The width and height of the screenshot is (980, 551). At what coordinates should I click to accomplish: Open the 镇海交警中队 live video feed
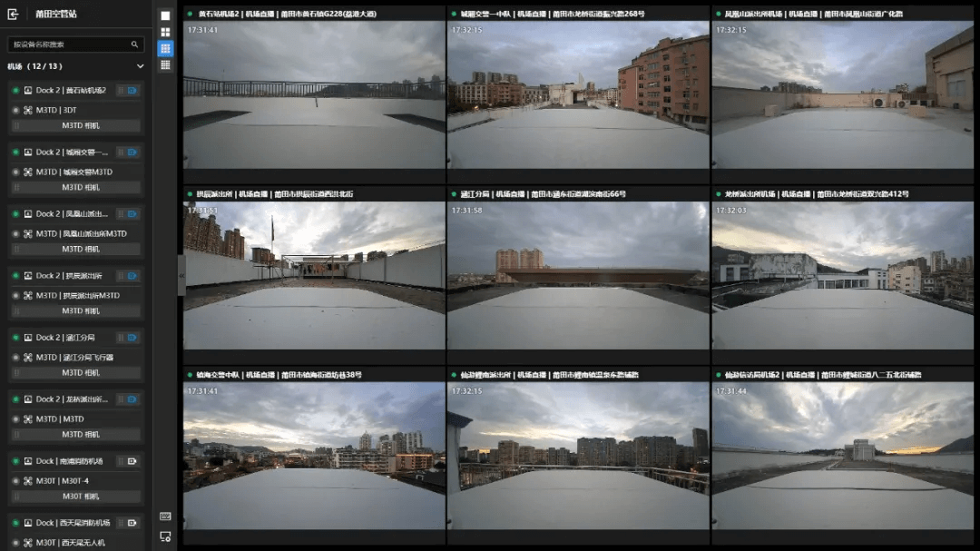tap(314, 456)
